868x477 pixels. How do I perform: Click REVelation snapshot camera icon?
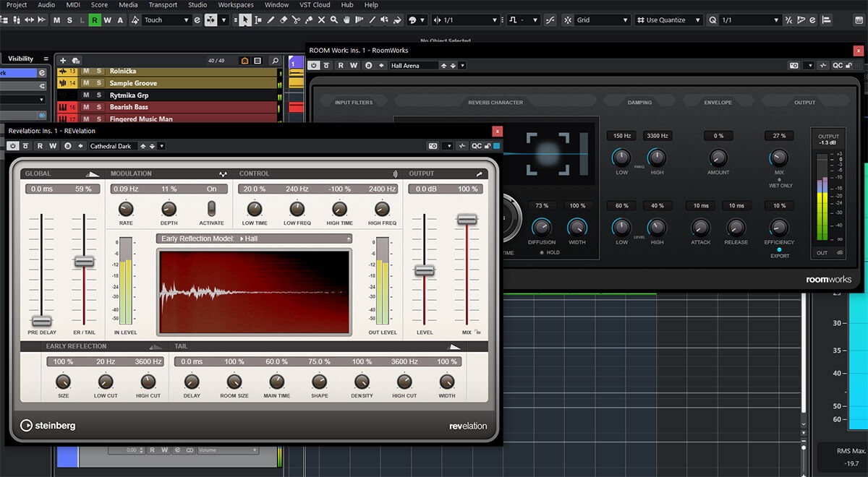(433, 146)
